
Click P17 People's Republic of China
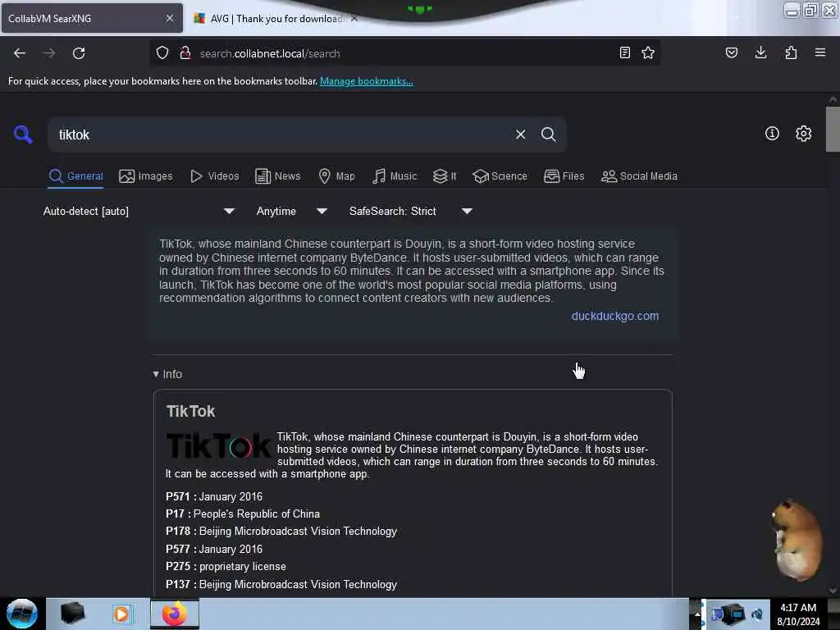pos(243,514)
